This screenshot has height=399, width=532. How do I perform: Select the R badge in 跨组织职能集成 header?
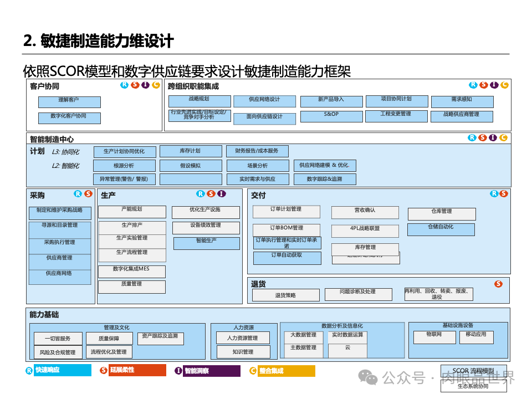473,85
